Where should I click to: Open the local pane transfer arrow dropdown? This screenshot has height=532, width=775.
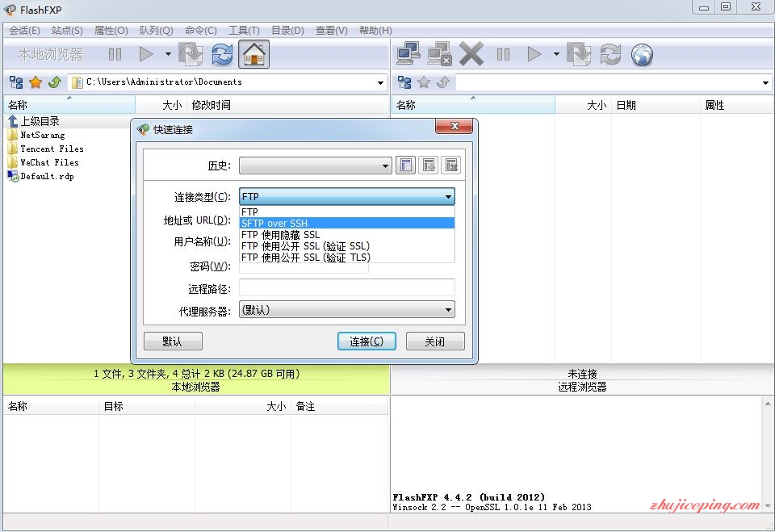[x=168, y=54]
